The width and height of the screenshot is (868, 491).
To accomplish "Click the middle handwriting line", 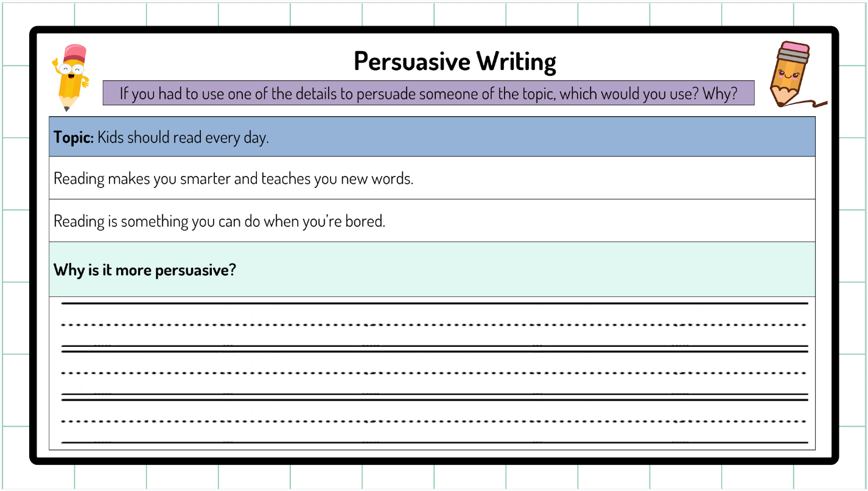I will coord(434,372).
